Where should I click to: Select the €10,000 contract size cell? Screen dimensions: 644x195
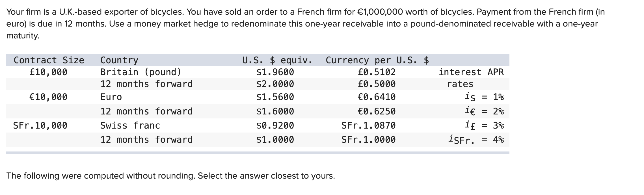(48, 97)
